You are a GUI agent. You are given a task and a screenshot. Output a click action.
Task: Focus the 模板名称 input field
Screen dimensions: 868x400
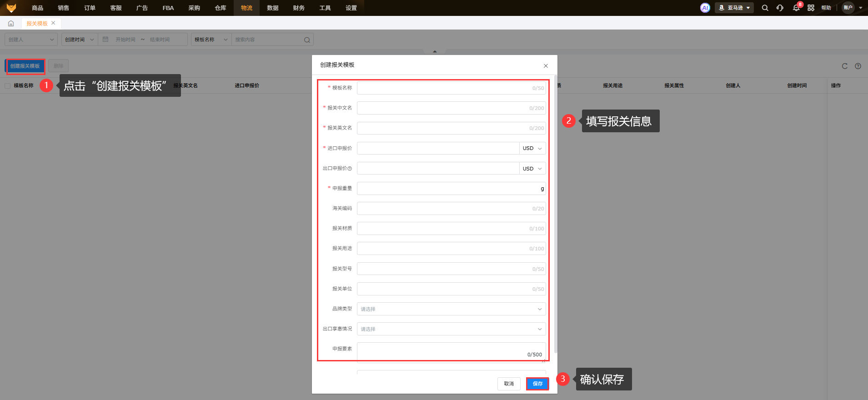point(451,88)
